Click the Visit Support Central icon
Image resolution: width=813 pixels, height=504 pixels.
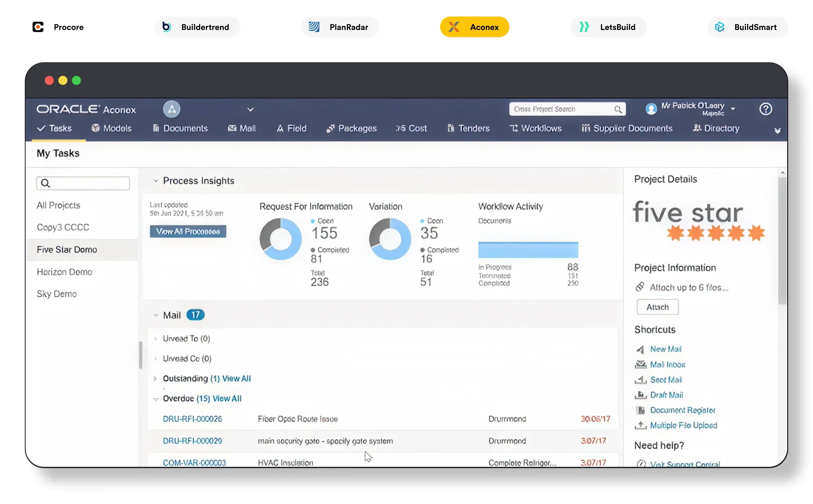click(x=641, y=463)
